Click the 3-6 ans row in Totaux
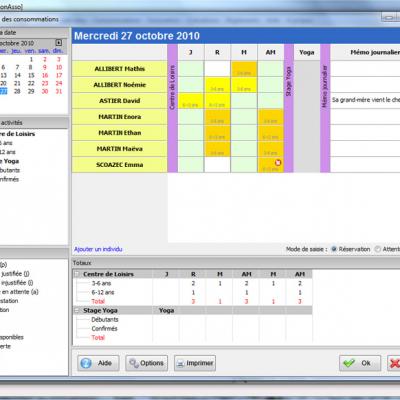Image resolution: width=400 pixels, height=400 pixels. click(x=193, y=283)
